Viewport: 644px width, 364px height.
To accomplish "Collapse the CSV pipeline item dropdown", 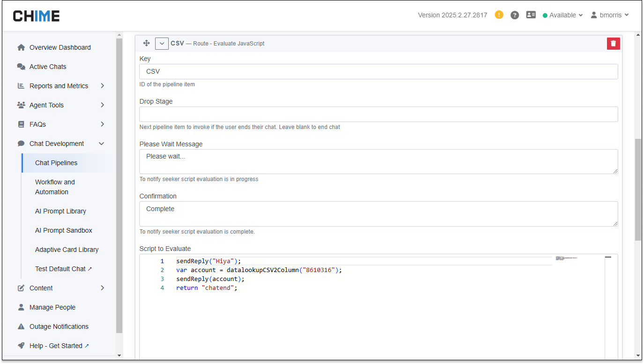I will (162, 43).
